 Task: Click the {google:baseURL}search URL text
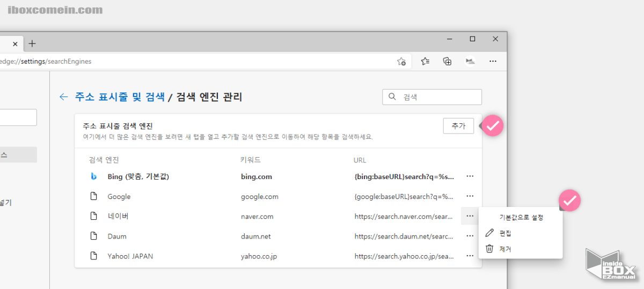(x=404, y=196)
